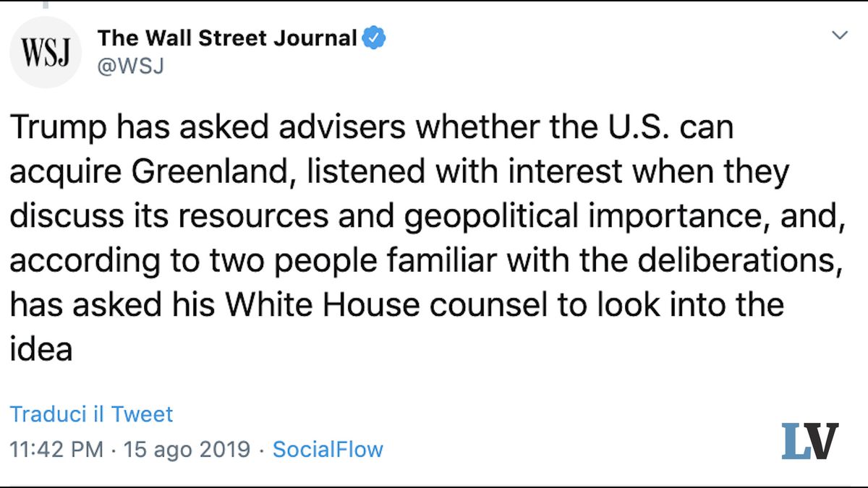Click the word idea ending the tweet
Viewport: 868px width, 488px height.
pyautogui.click(x=42, y=349)
